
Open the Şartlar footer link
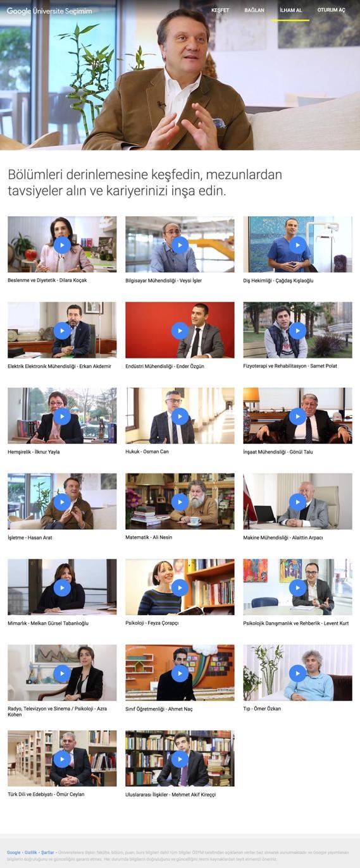coord(47,852)
